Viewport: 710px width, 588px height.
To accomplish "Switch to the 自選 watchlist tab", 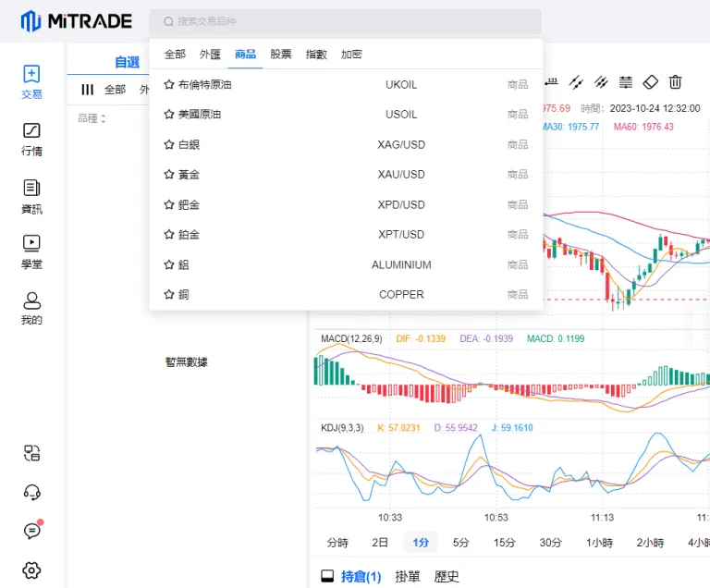I will pos(128,62).
